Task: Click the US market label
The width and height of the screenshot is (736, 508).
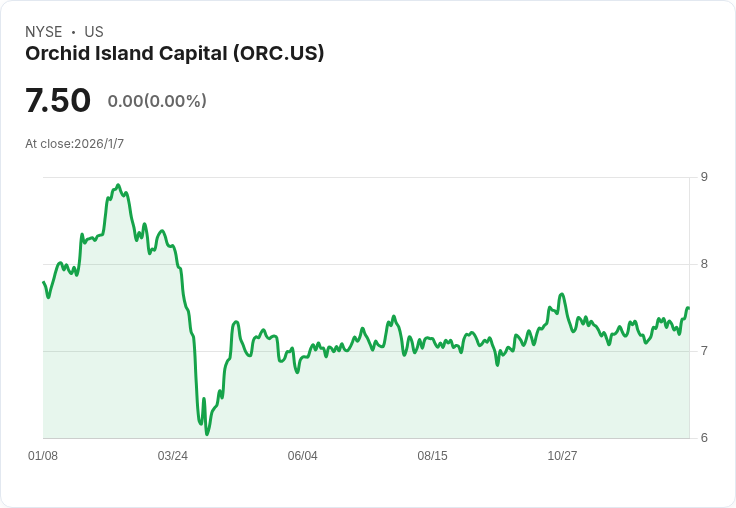Action: (x=94, y=32)
